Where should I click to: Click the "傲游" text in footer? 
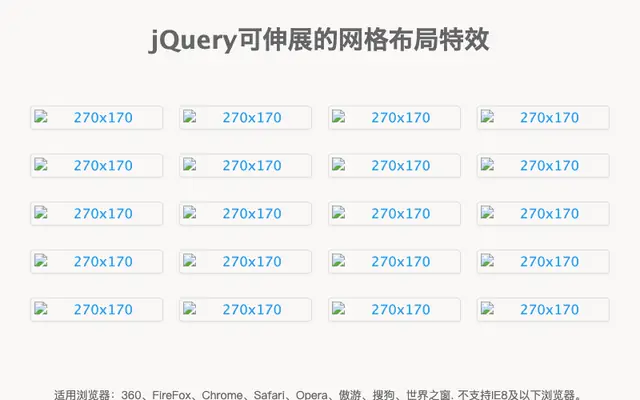pyautogui.click(x=350, y=395)
